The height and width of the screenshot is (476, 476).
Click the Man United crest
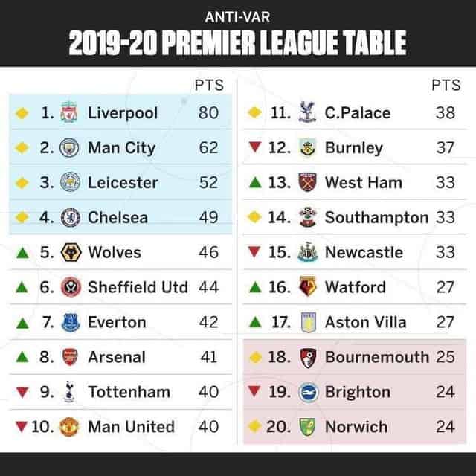pyautogui.click(x=69, y=426)
